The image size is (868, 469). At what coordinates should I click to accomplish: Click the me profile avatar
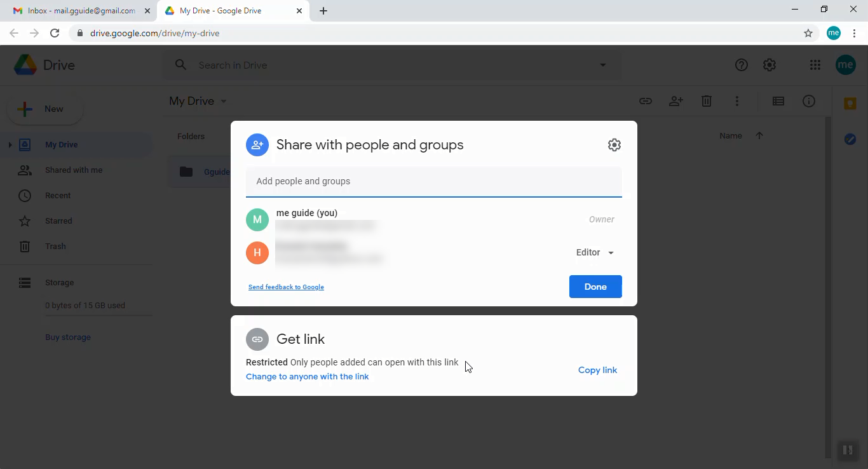point(845,64)
